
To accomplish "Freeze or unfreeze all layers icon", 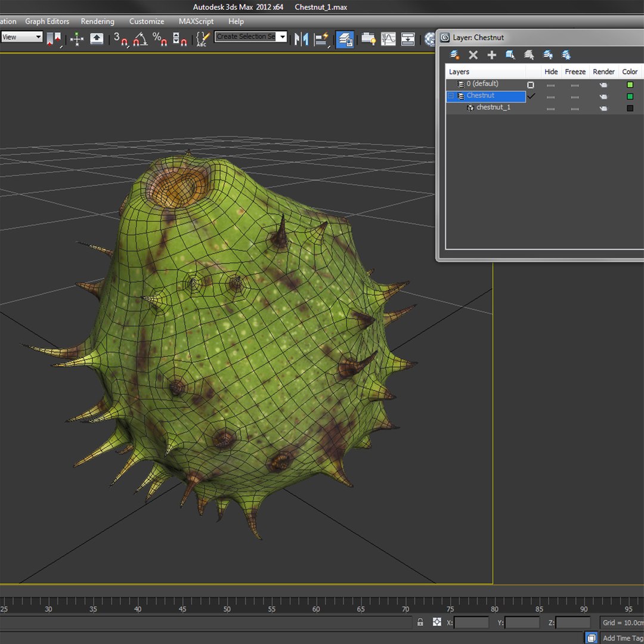I will 566,55.
